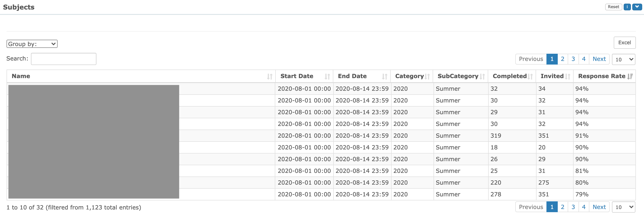Sort by Start Date using its sort arrows

click(x=328, y=77)
